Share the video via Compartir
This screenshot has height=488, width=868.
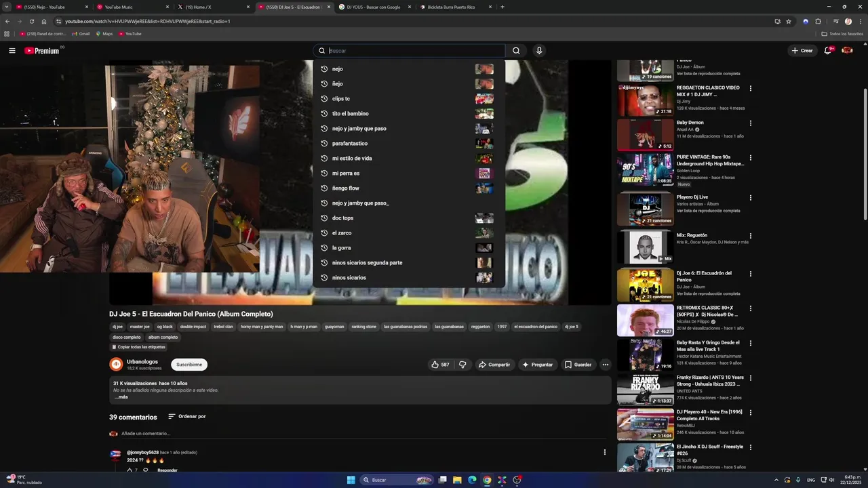pyautogui.click(x=494, y=365)
